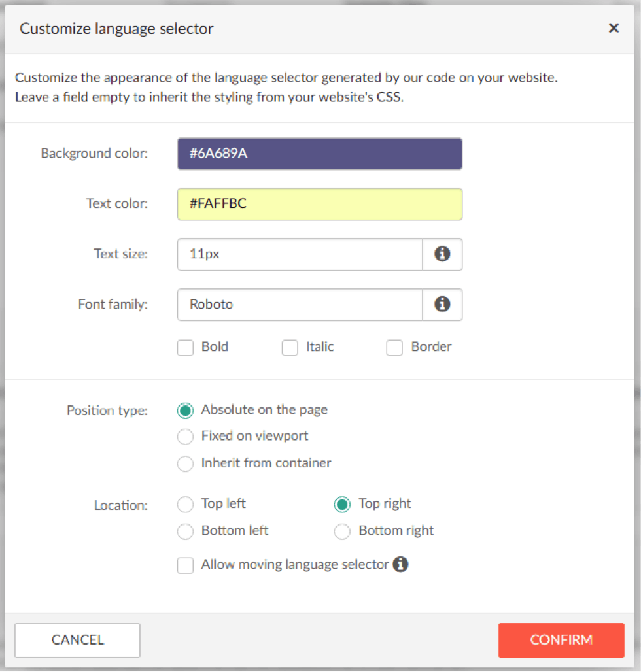
Task: Click the CONFIRM button
Action: coord(561,640)
